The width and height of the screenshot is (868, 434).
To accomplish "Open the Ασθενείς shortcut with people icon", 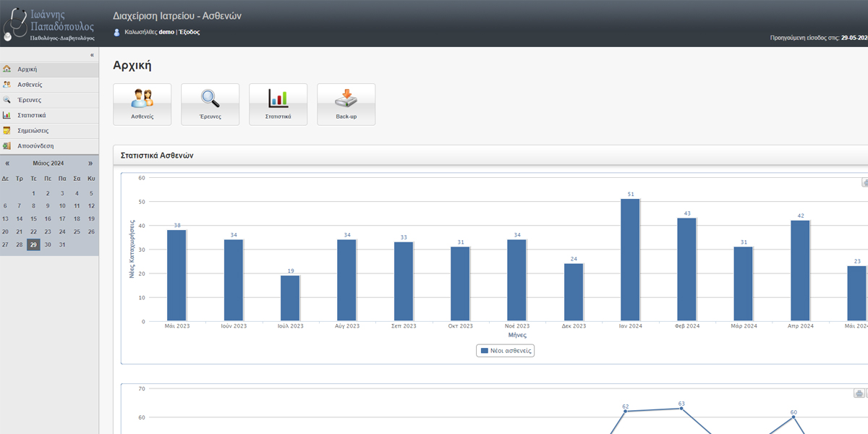I will click(142, 104).
